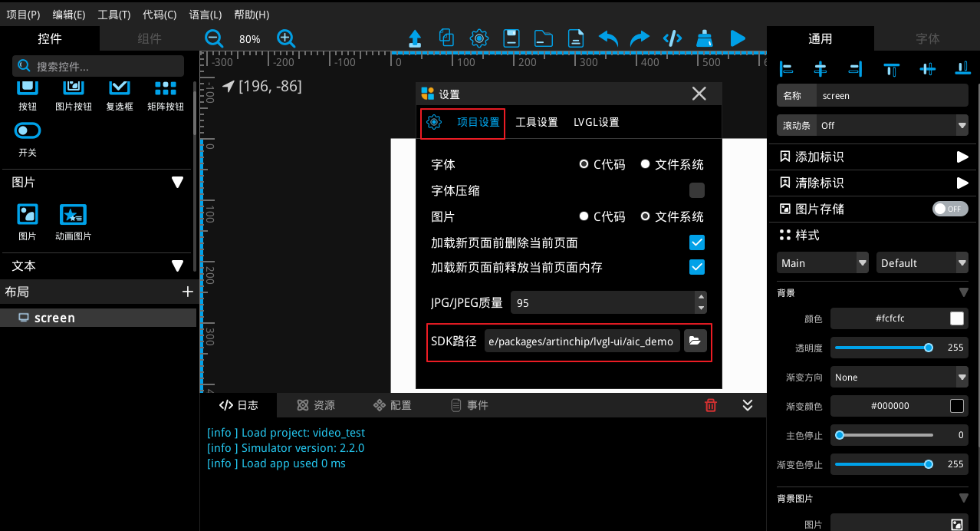Collapse the 背景 section

(x=963, y=292)
